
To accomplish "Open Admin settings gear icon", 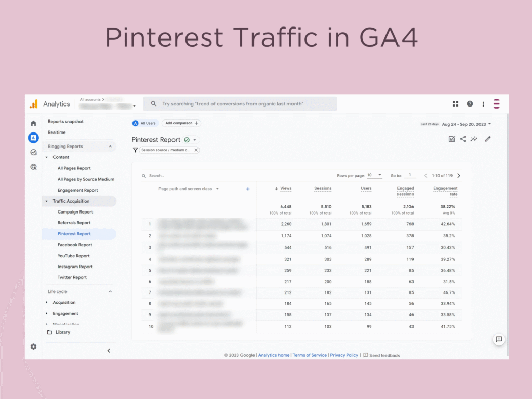I will tap(33, 347).
